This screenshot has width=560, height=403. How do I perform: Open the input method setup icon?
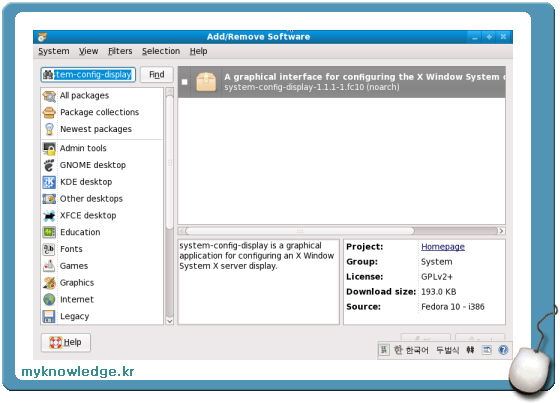coord(487,350)
